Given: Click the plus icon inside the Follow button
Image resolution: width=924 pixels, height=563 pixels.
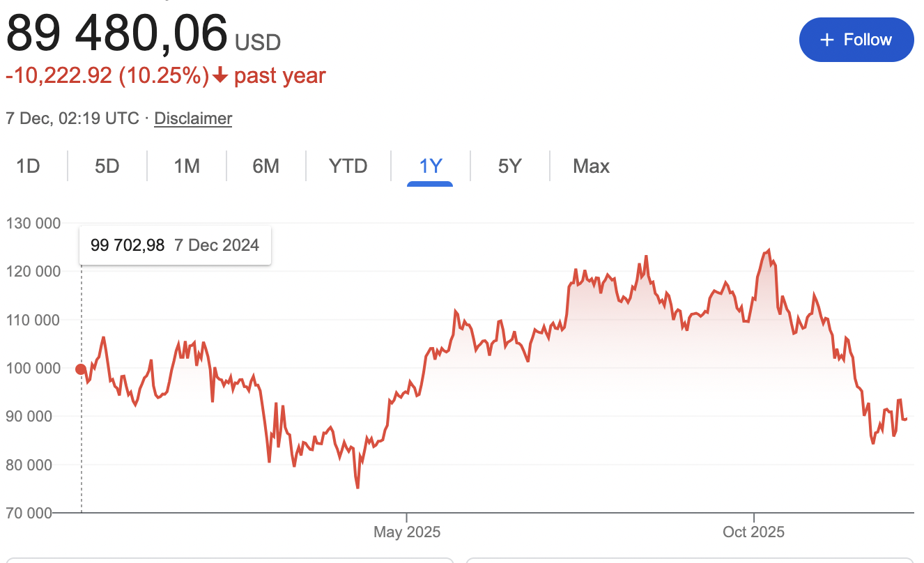Looking at the screenshot, I should pyautogui.click(x=826, y=40).
